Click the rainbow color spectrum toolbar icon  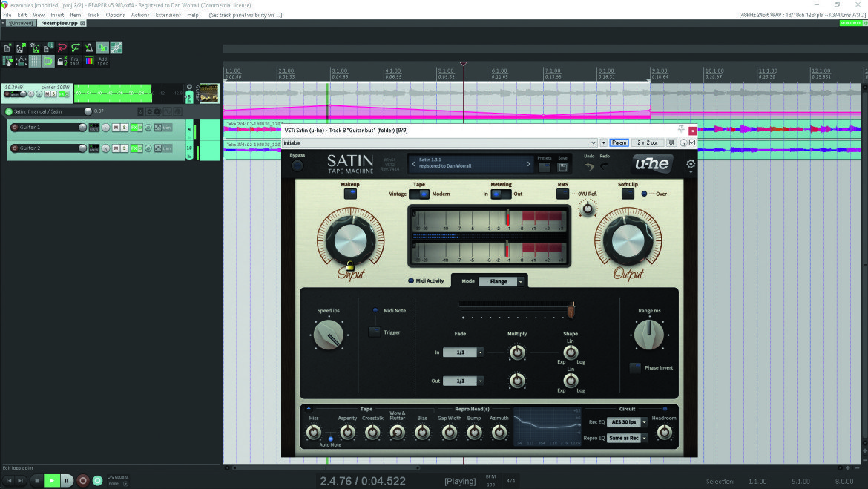coord(88,61)
